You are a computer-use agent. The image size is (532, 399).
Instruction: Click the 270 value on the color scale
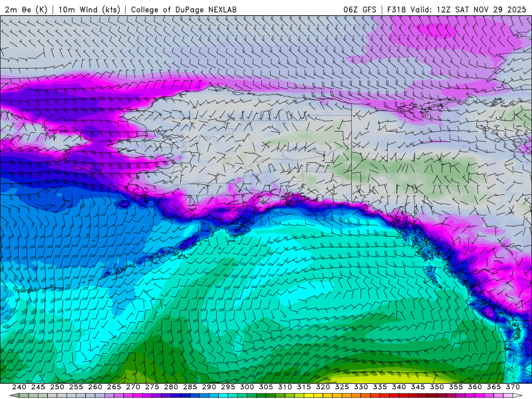point(133,387)
